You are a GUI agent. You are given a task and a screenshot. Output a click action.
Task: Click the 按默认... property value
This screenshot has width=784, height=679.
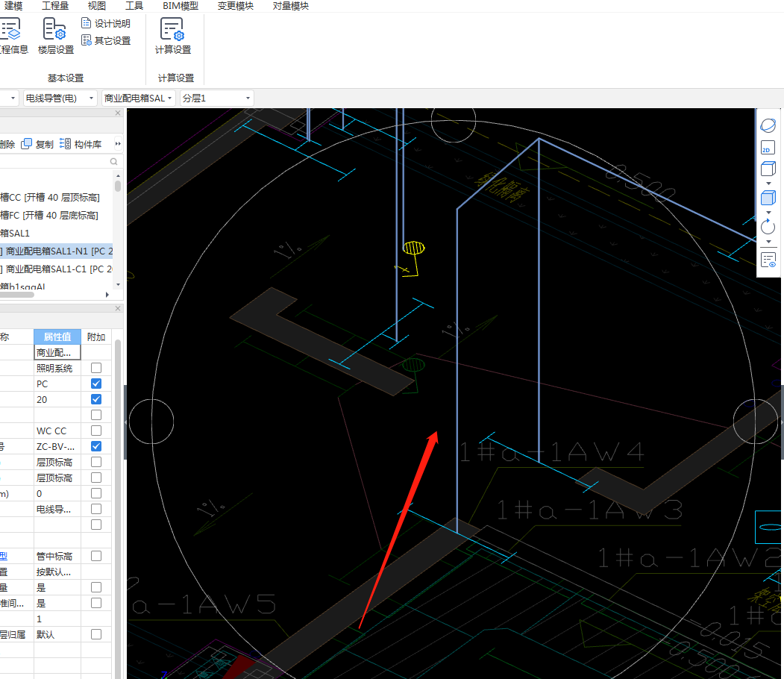click(x=57, y=572)
